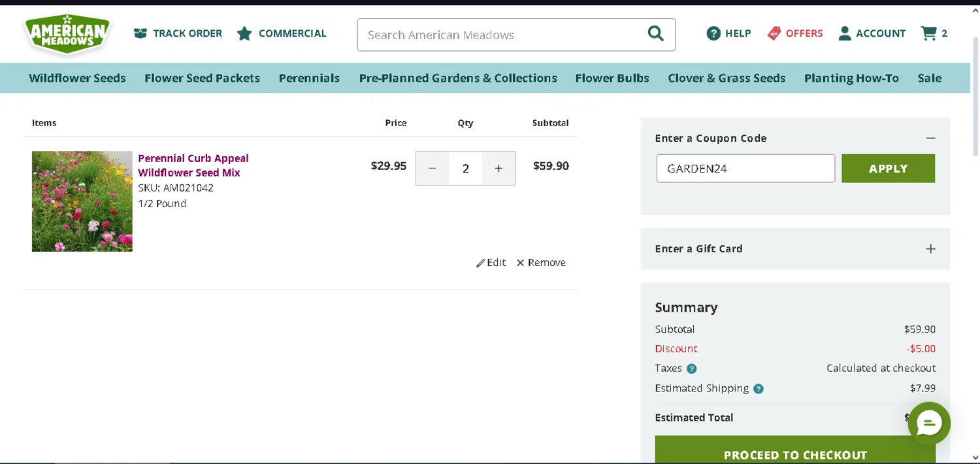Image resolution: width=980 pixels, height=464 pixels.
Task: Open Pre-Planned Gardens & Collections menu
Action: (458, 78)
